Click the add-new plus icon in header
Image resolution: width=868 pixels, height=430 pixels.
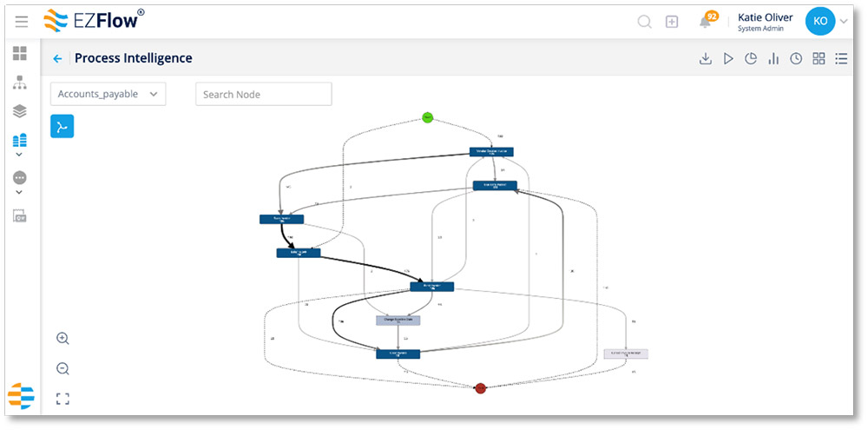[672, 23]
